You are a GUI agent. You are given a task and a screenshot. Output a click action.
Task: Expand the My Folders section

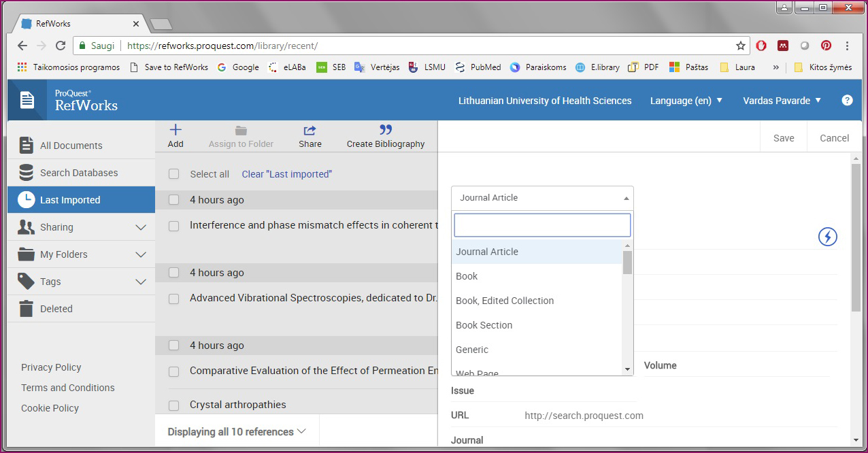(x=141, y=254)
